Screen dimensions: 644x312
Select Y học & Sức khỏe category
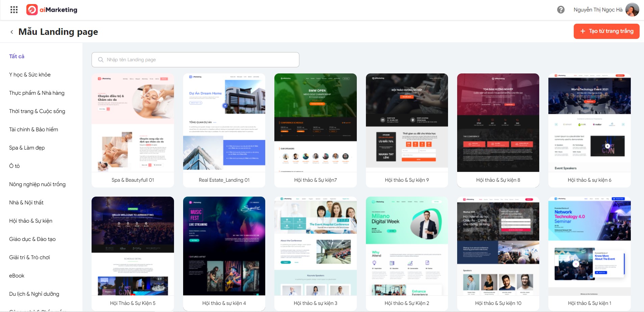point(30,75)
